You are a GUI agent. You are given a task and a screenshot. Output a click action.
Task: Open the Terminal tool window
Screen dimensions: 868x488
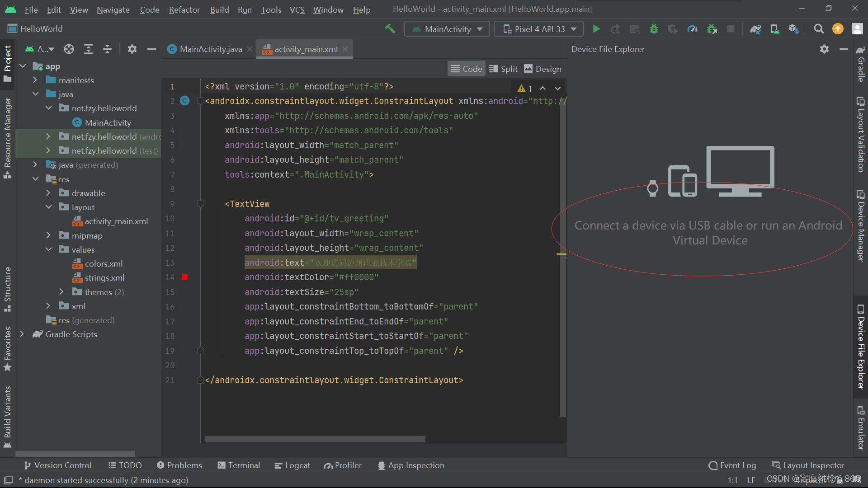(239, 465)
